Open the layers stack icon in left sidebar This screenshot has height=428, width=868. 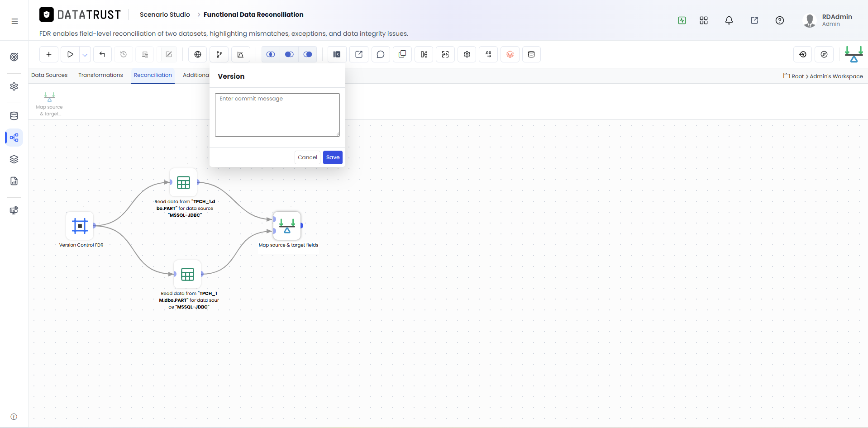(x=14, y=159)
